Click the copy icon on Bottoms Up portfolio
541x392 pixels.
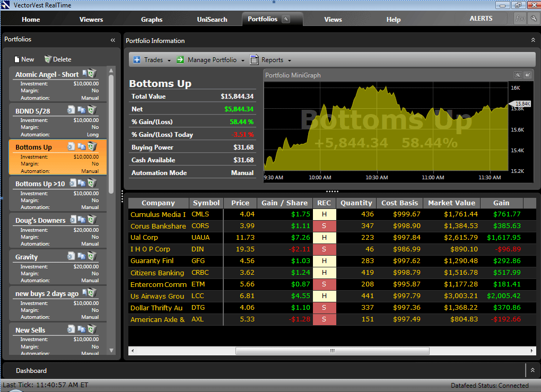pyautogui.click(x=82, y=146)
